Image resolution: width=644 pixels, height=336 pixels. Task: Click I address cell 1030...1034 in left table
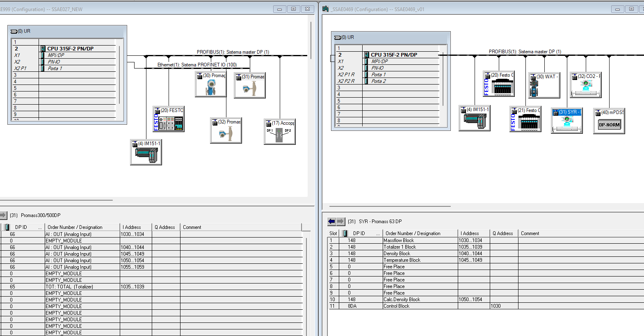click(136, 234)
